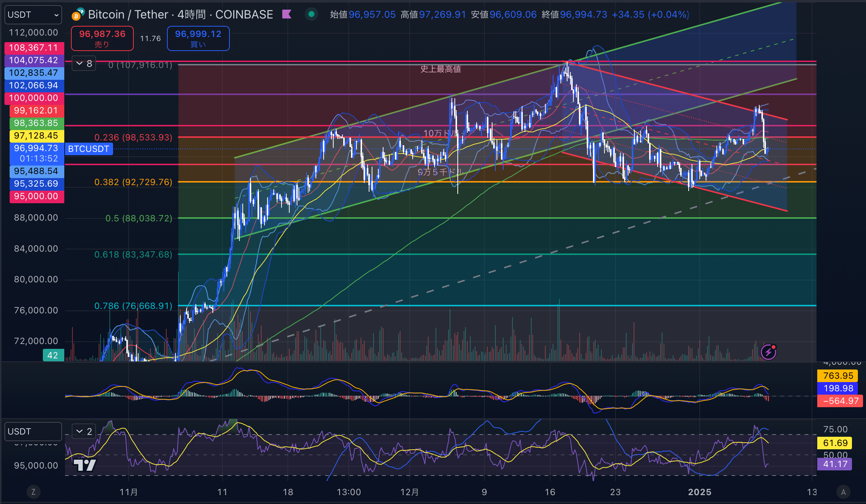Click the TradingView logo icon
This screenshot has height=504, width=866.
click(x=85, y=464)
